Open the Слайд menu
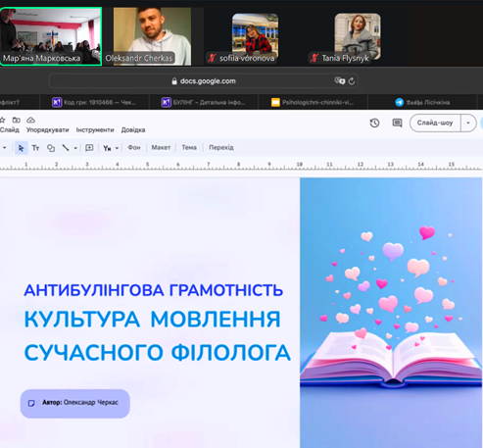This screenshot has height=448, width=483. pyautogui.click(x=10, y=130)
